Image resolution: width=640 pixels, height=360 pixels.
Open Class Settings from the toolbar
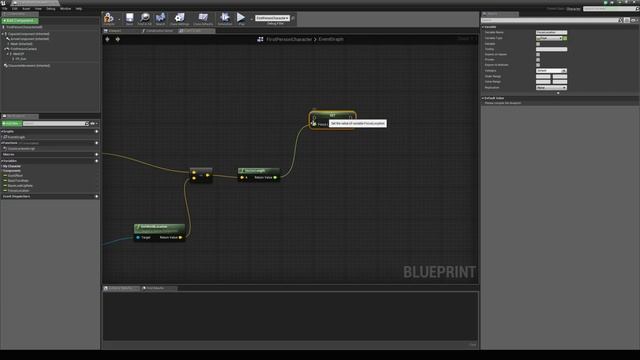tap(179, 18)
